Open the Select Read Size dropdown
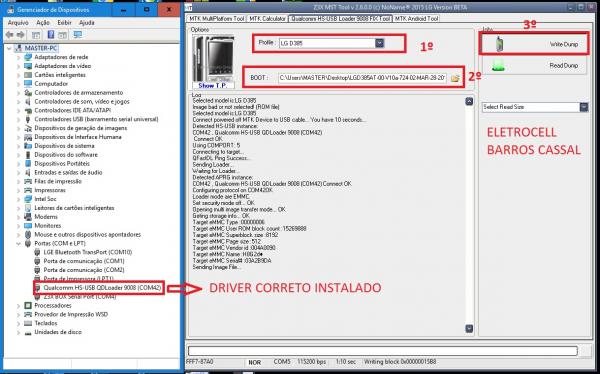 coord(584,107)
